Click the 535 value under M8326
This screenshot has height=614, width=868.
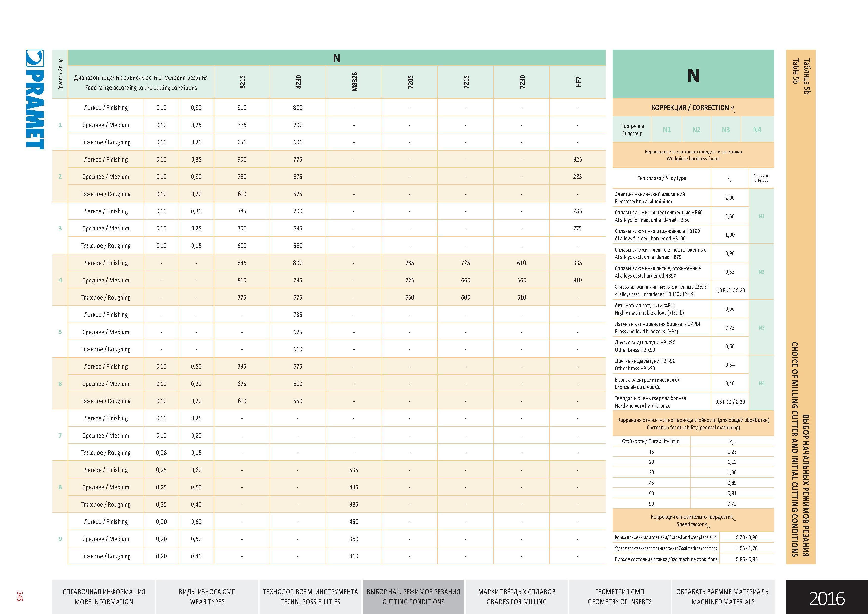coord(354,470)
